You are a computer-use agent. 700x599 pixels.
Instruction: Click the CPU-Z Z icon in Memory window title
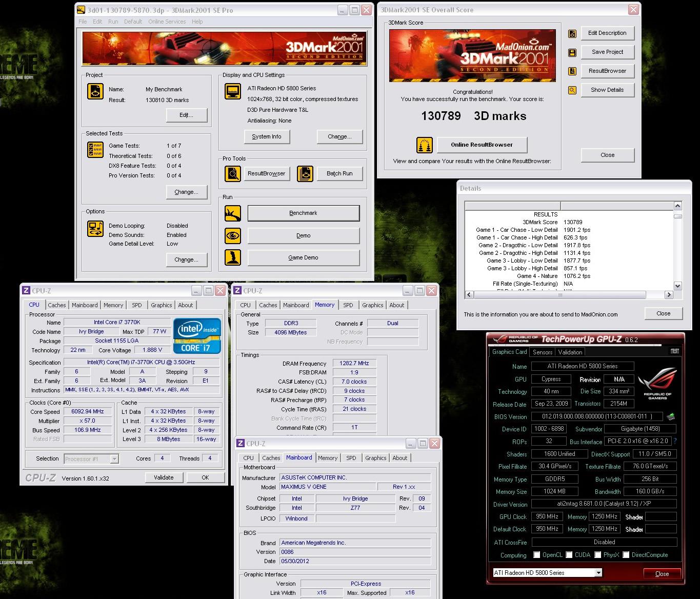coord(237,290)
